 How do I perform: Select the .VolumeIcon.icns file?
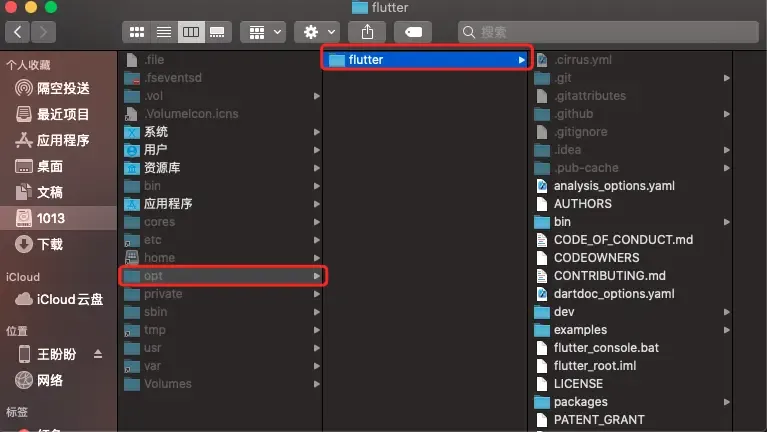(220, 114)
